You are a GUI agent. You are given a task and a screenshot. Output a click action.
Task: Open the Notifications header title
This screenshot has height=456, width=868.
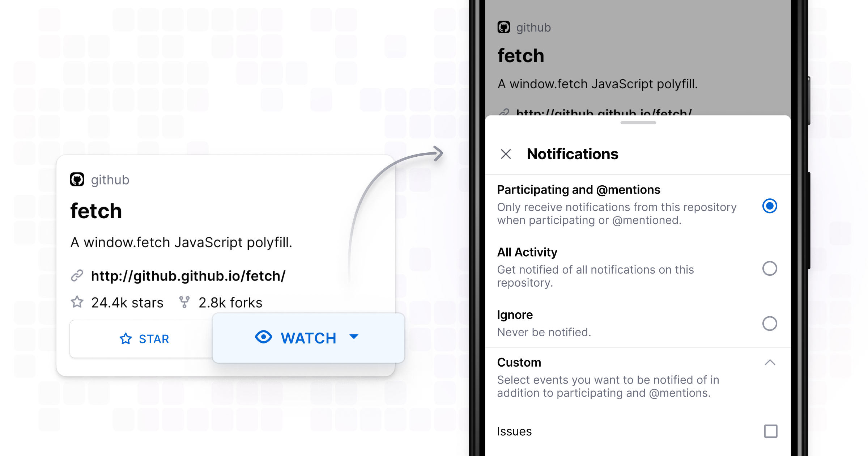[x=572, y=154]
